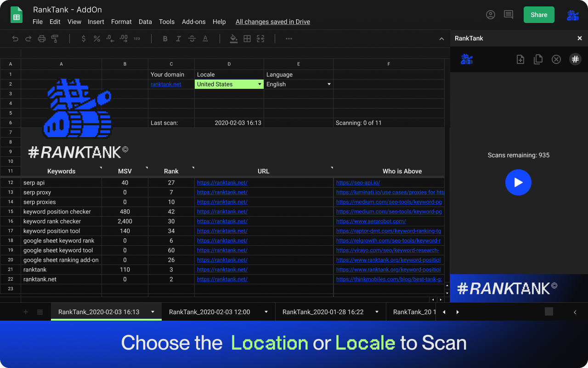588x368 pixels.
Task: Open the account profile icon in header
Action: pyautogui.click(x=491, y=15)
